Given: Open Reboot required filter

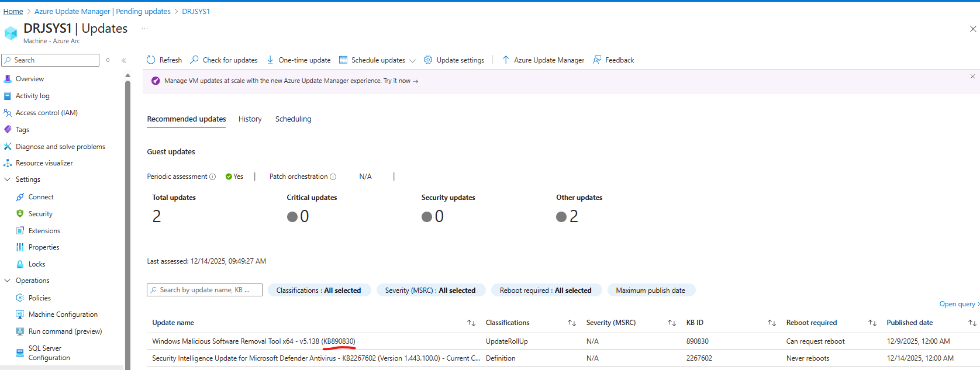Looking at the screenshot, I should point(546,291).
